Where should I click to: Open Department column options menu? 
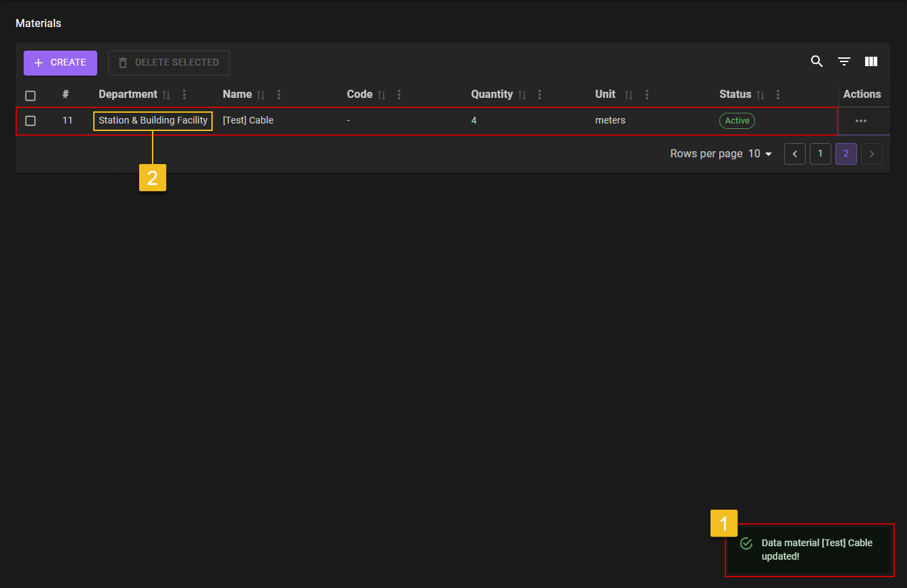coord(184,95)
